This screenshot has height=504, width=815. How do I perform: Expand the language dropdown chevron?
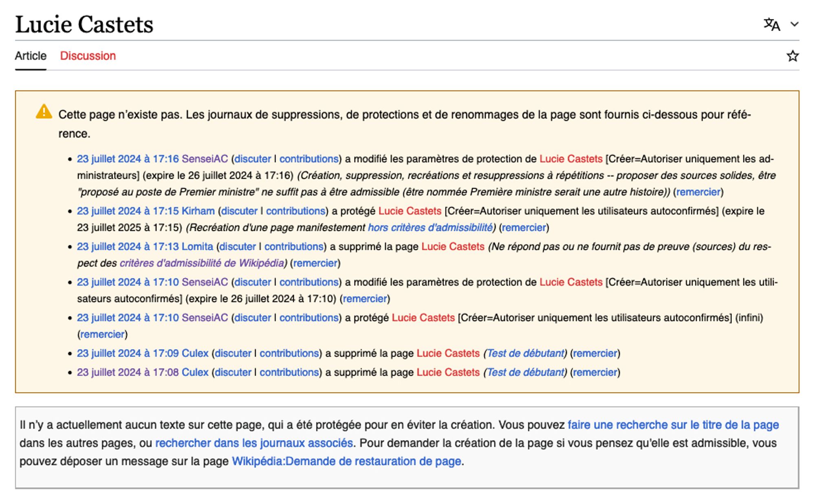click(x=794, y=24)
